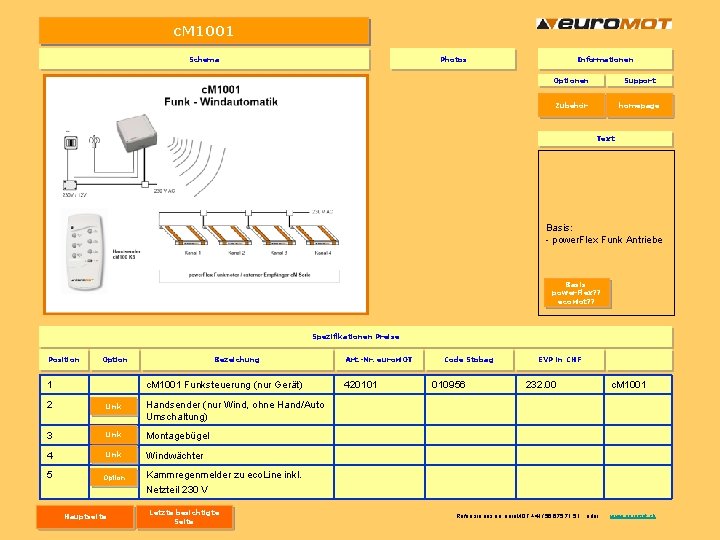
Task: Click the Option column header
Action: (115, 360)
